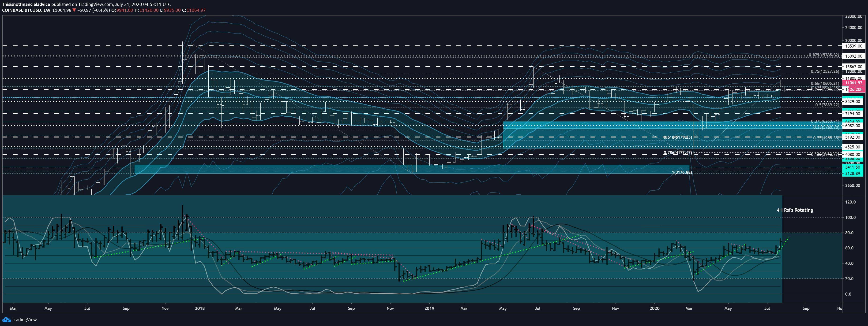
Task: Select the 0.618(5179.23) Fibonacci label
Action: (678, 137)
